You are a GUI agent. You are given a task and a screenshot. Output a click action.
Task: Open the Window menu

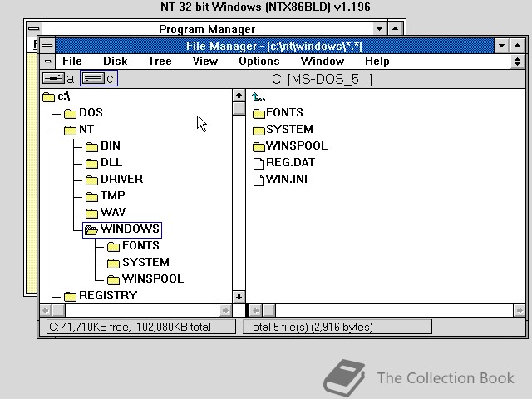pos(323,61)
